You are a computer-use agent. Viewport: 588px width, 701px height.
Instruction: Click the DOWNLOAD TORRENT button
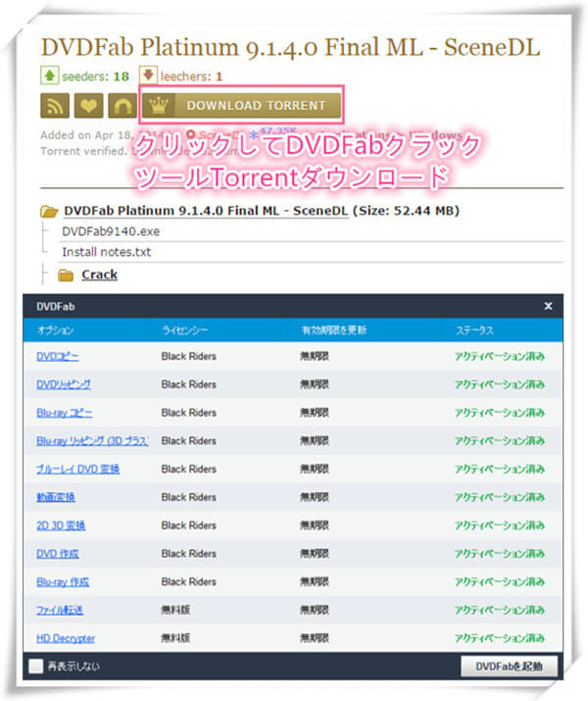click(x=242, y=106)
